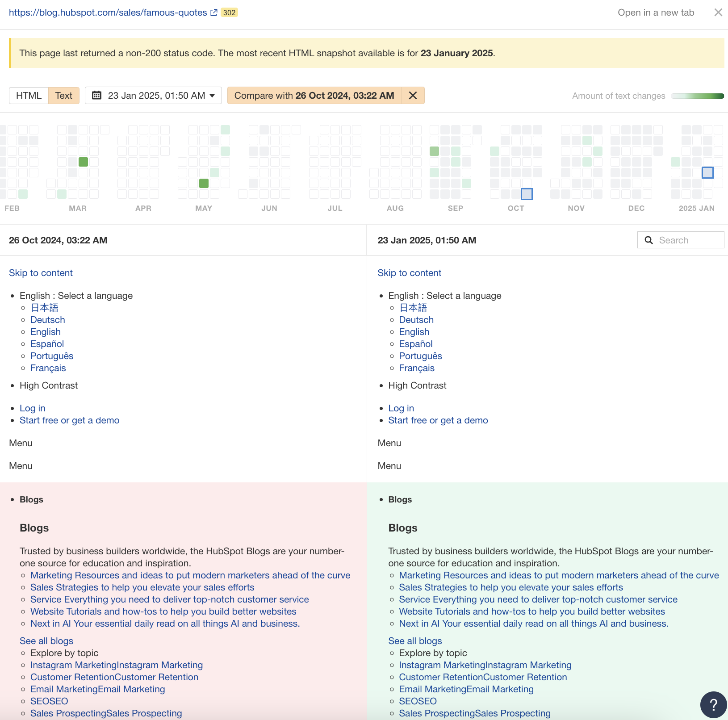The width and height of the screenshot is (728, 720).
Task: Click Compare with 26 Oct 2024 button
Action: 314,95
